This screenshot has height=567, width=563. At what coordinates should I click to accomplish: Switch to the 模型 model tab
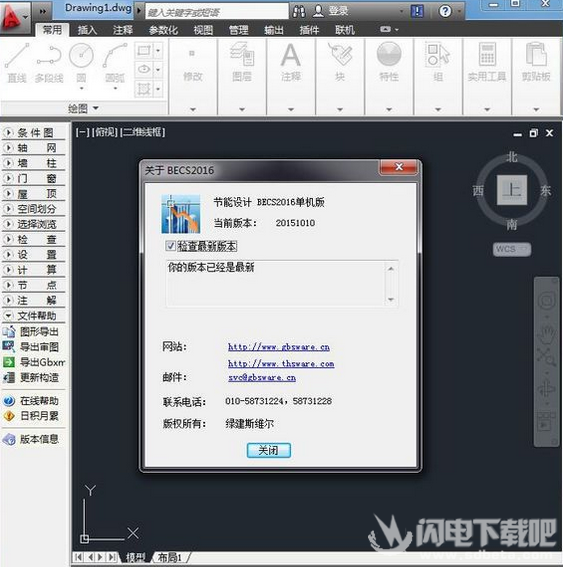coord(136,557)
